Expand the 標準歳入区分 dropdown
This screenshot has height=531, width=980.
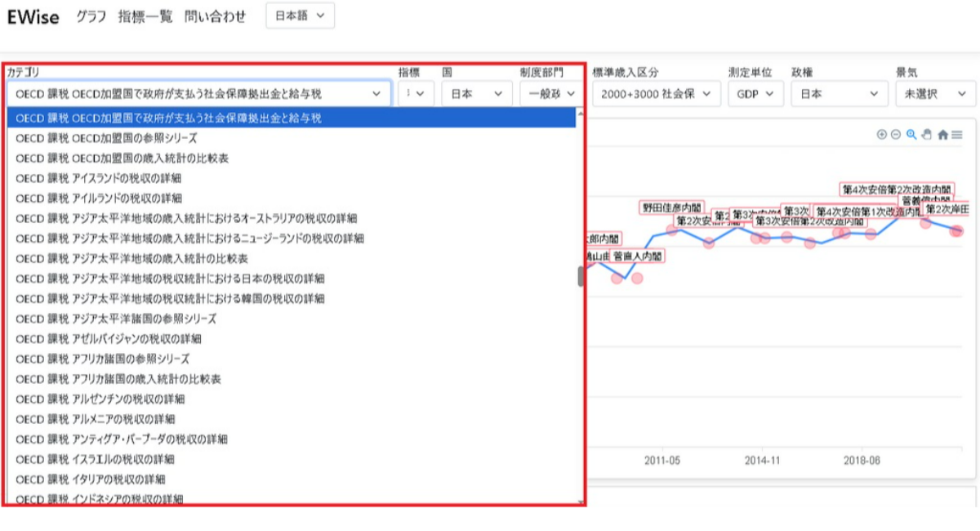point(656,94)
